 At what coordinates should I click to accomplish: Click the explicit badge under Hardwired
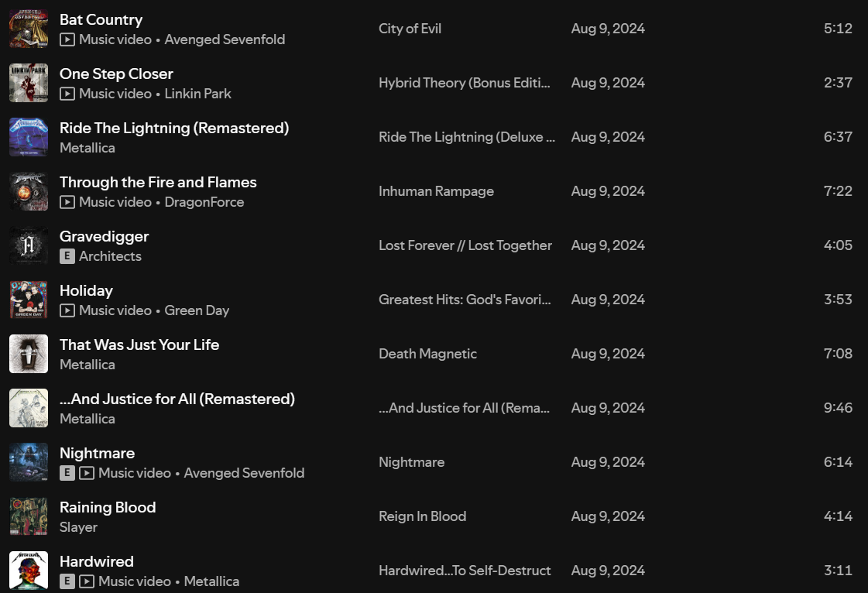pyautogui.click(x=67, y=581)
